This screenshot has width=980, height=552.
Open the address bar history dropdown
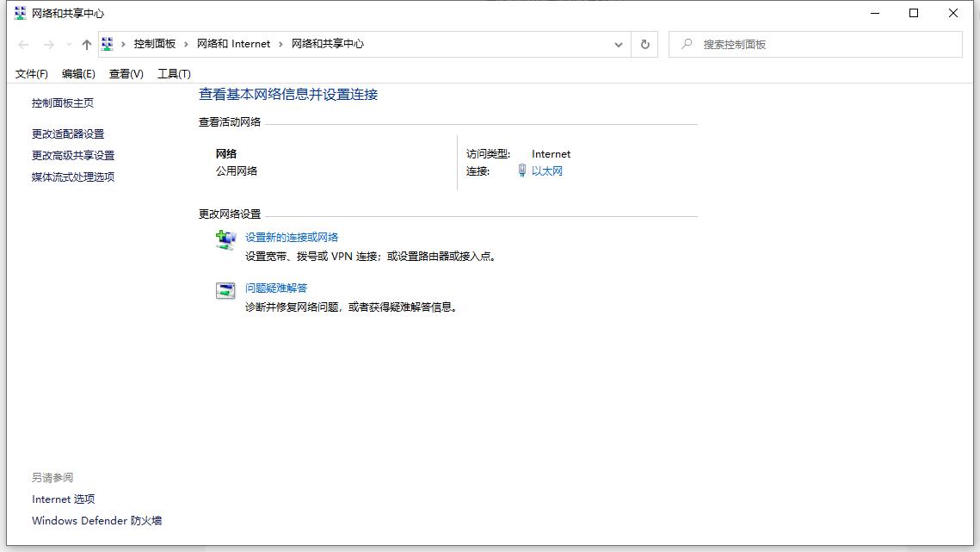point(618,44)
